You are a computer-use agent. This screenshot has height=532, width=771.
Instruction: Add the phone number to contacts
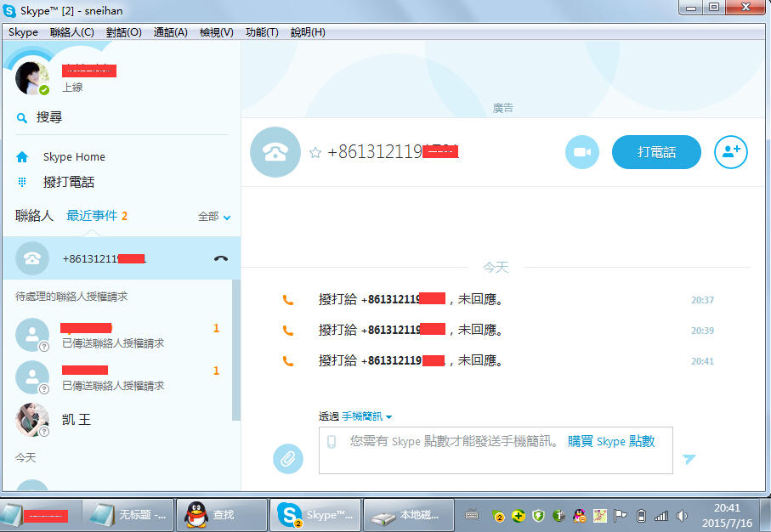pyautogui.click(x=730, y=151)
